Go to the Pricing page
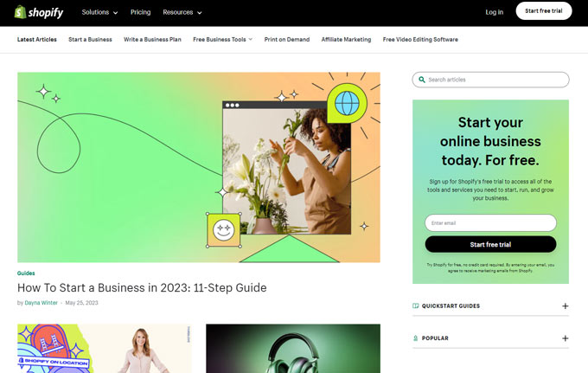 click(141, 12)
